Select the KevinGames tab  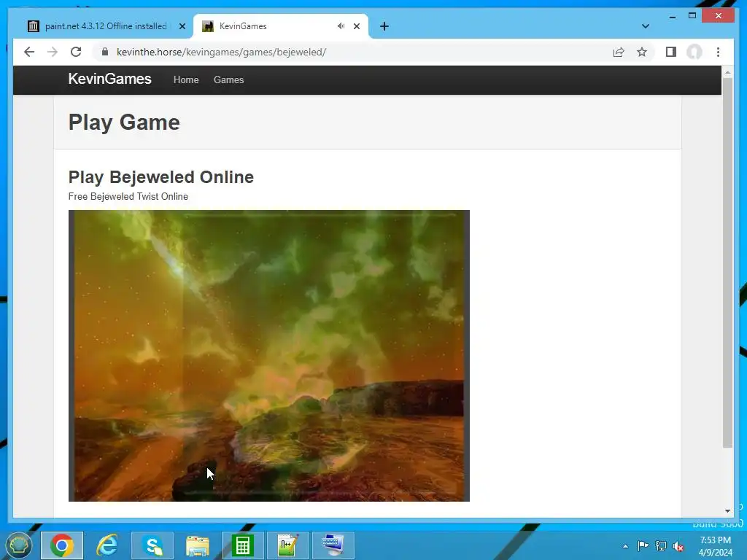281,26
